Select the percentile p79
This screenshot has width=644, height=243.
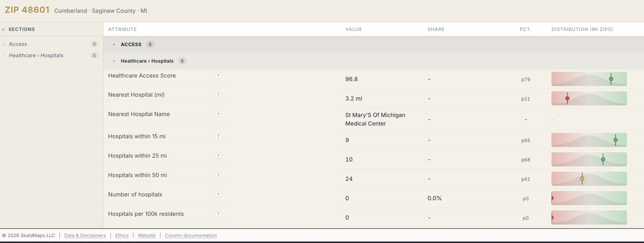[x=525, y=79]
